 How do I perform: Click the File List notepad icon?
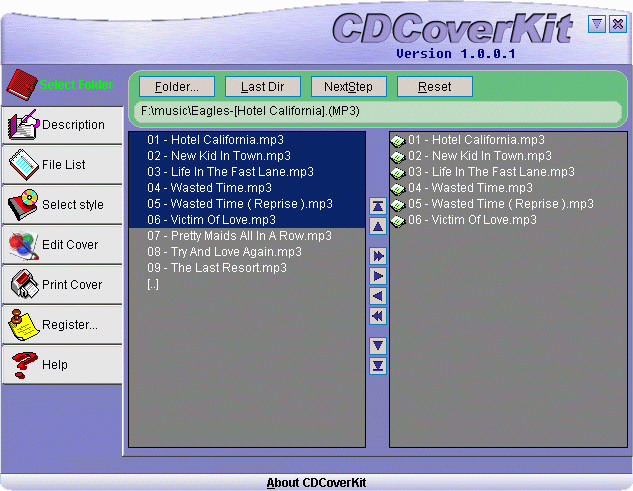[23, 164]
